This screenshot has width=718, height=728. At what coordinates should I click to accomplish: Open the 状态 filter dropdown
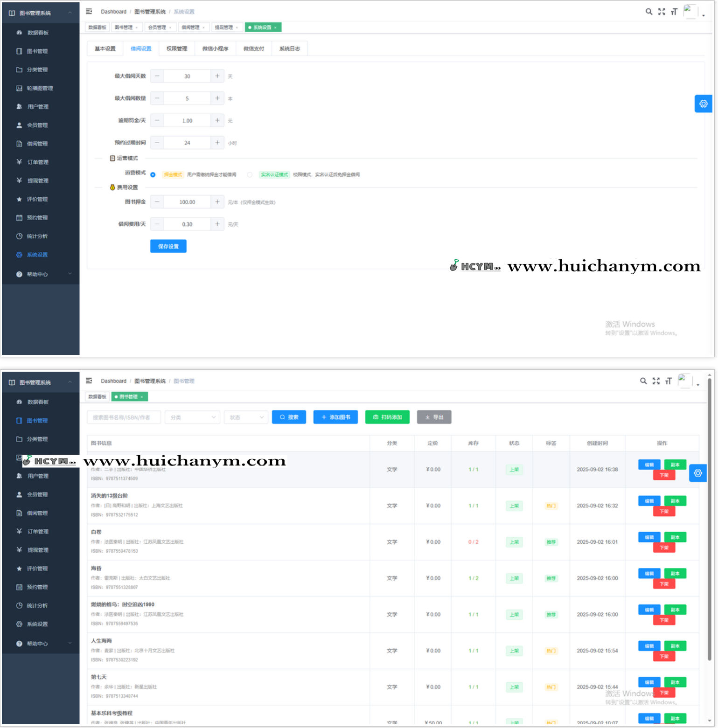point(246,417)
